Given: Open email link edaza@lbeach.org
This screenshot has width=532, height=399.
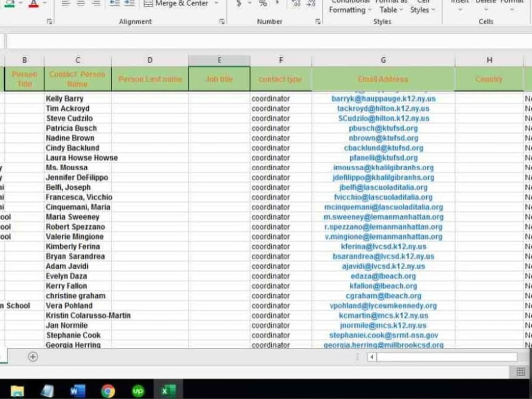Looking at the screenshot, I should (x=384, y=276).
